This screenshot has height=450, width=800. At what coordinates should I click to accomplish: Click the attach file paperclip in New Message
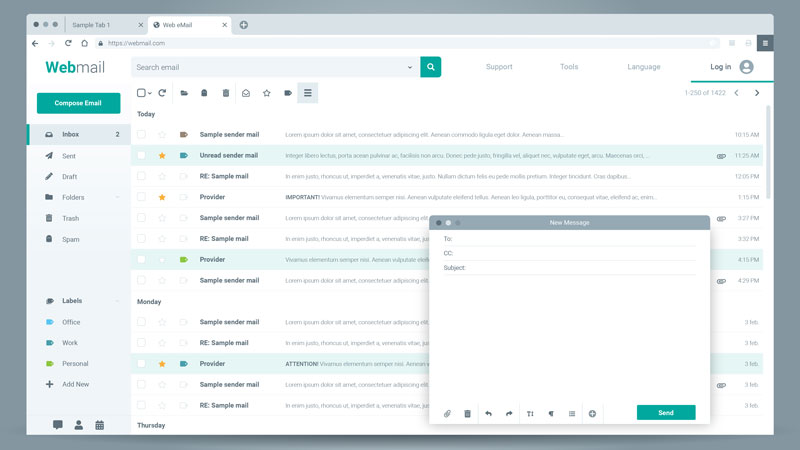[x=447, y=413]
